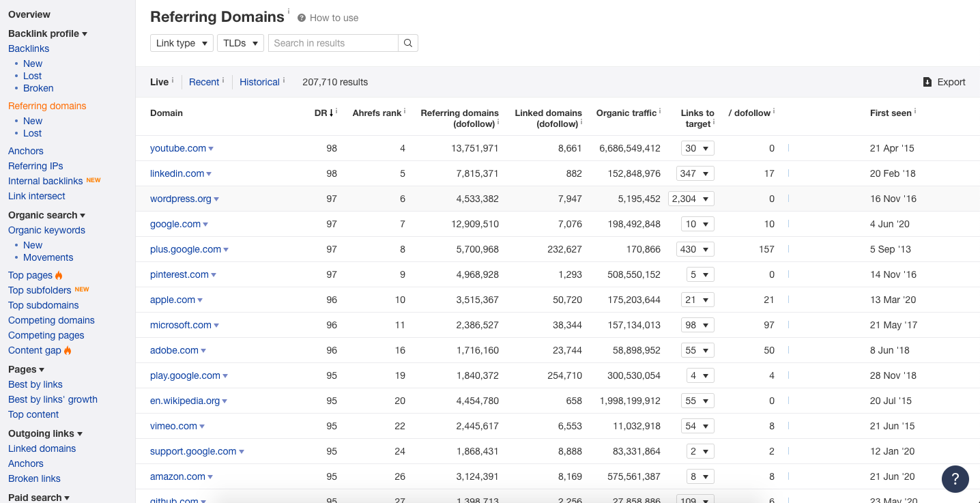
Task: Click the Organic traffic info icon
Action: tap(660, 111)
